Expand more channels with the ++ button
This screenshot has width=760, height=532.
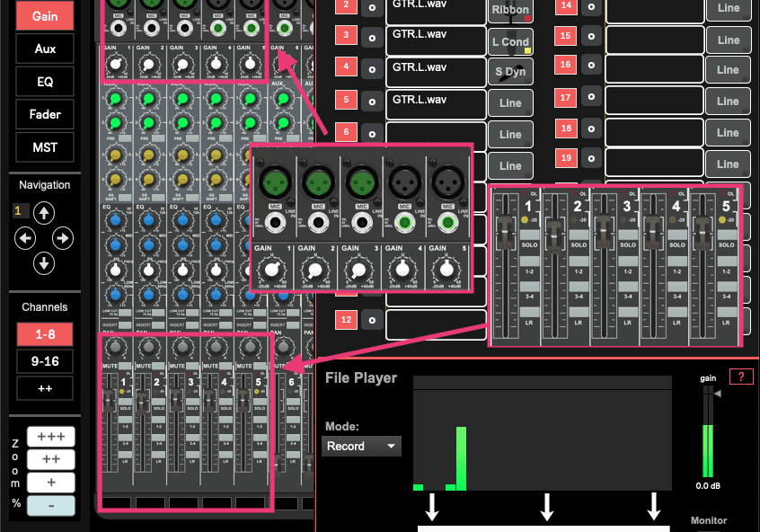coord(44,388)
